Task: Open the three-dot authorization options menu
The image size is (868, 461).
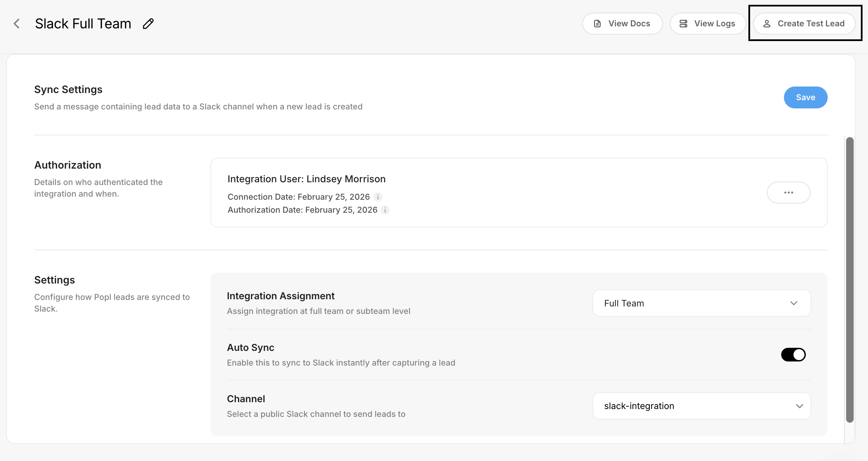Action: pos(788,193)
